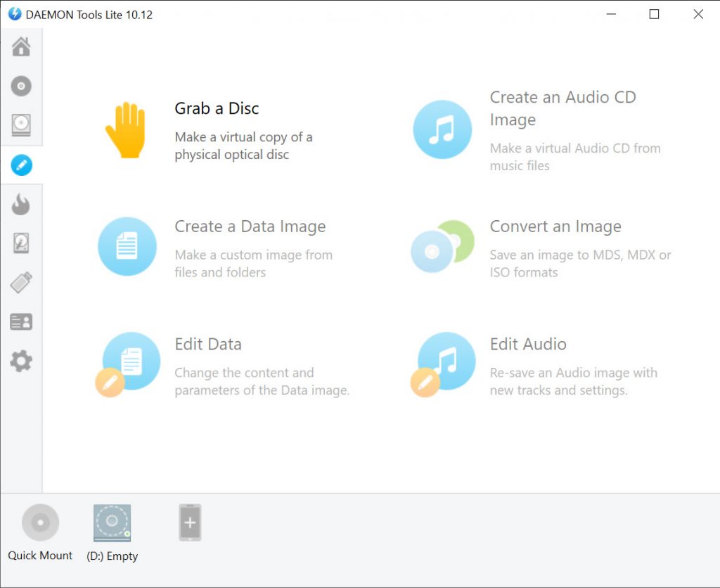
Task: Open the Burn flame sidebar icon
Action: tap(21, 205)
